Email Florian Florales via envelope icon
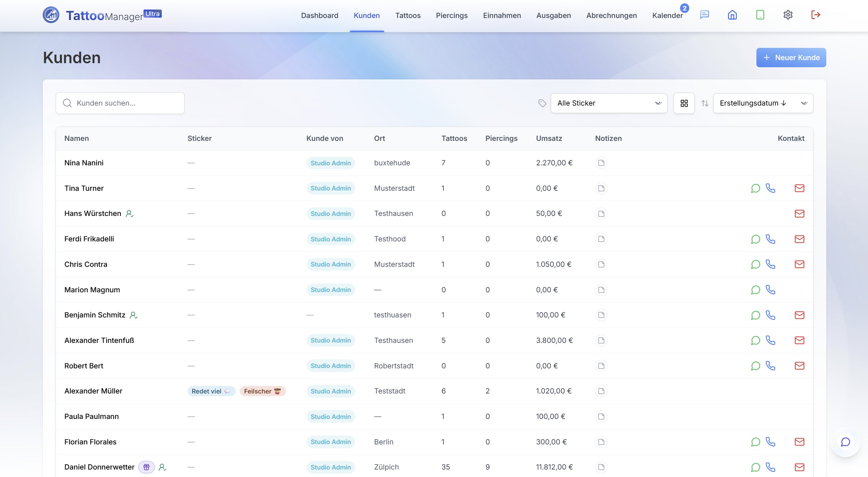868x477 pixels. pos(799,442)
